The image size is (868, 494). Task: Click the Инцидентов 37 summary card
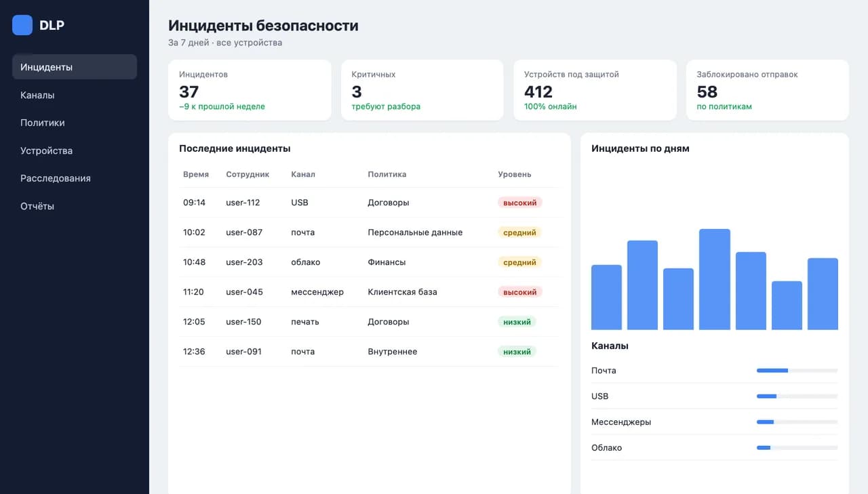click(250, 90)
